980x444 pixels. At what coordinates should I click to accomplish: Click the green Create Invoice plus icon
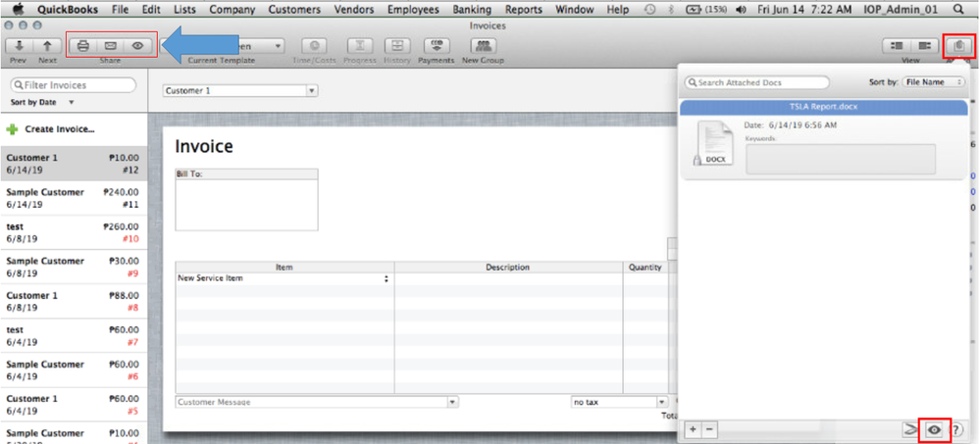click(12, 129)
